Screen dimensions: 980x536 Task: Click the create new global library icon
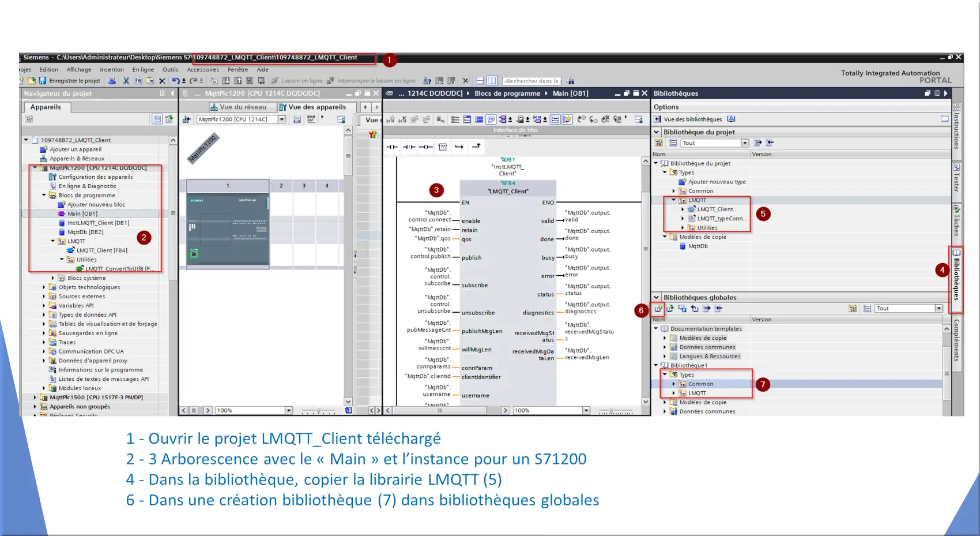pyautogui.click(x=658, y=309)
